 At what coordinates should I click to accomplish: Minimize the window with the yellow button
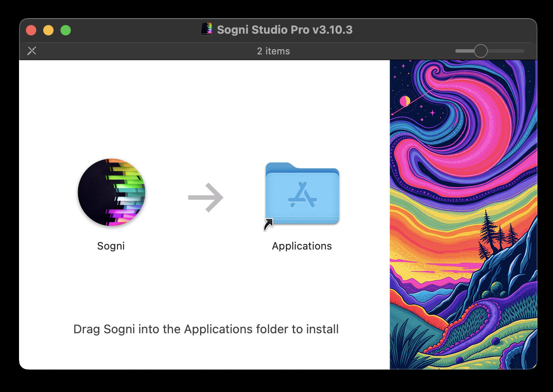(48, 30)
